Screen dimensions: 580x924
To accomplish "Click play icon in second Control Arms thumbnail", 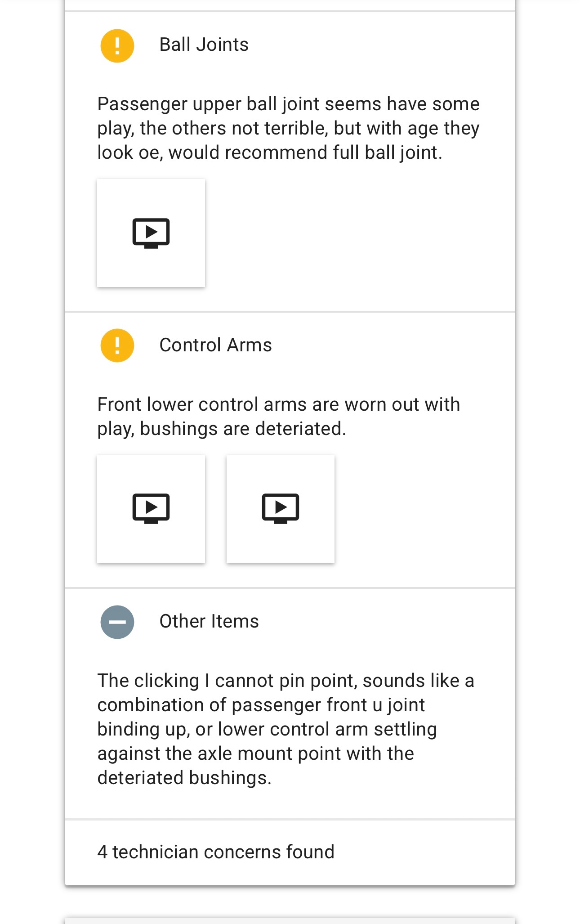I will pyautogui.click(x=281, y=508).
